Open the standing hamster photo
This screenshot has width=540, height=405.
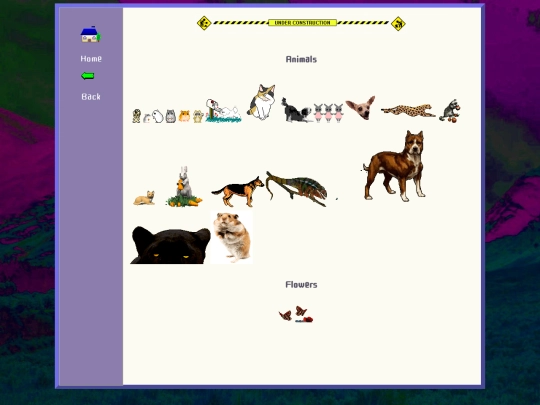231,237
